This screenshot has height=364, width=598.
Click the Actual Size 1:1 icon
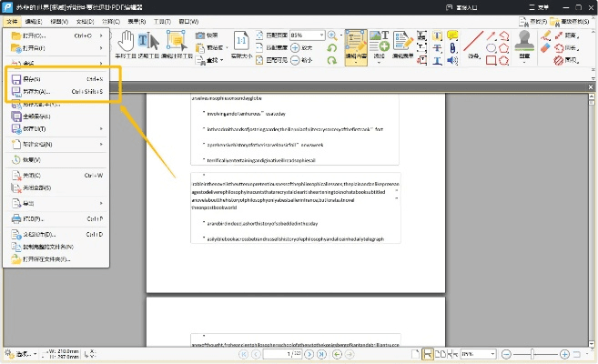[x=242, y=43]
